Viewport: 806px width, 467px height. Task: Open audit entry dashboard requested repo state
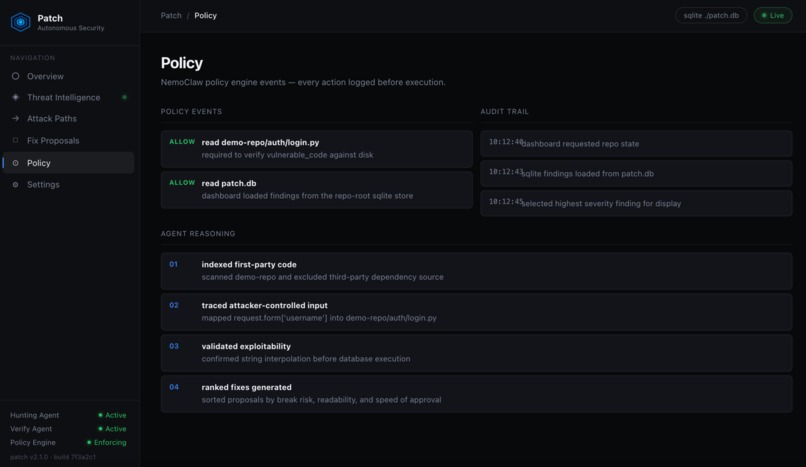click(x=636, y=143)
